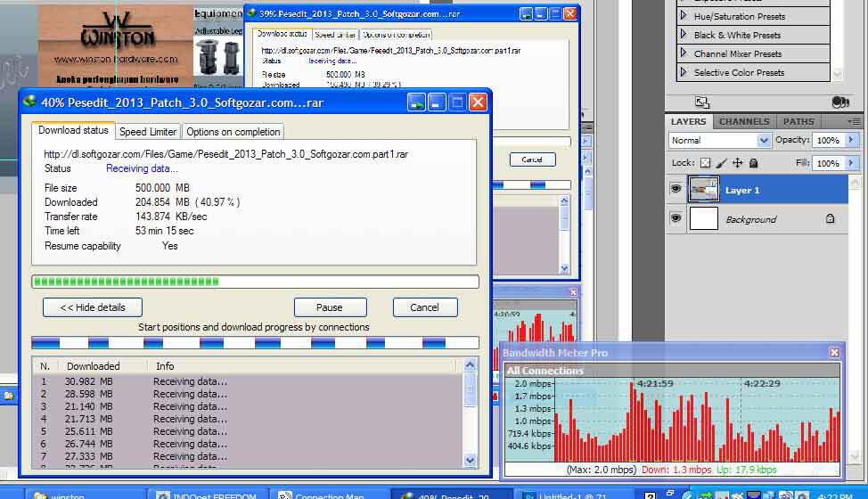Toggle lock all padlock icon
This screenshot has height=499, width=868.
(x=753, y=163)
